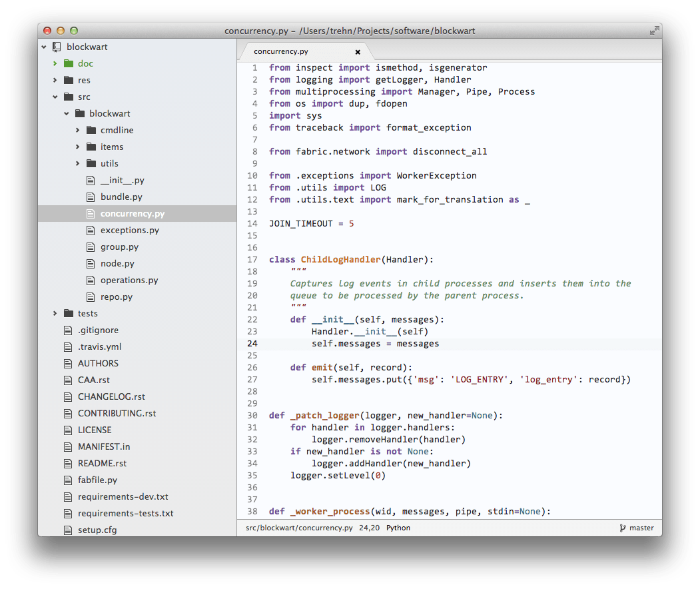Expand the res folder
The height and width of the screenshot is (589, 700).
(55, 81)
